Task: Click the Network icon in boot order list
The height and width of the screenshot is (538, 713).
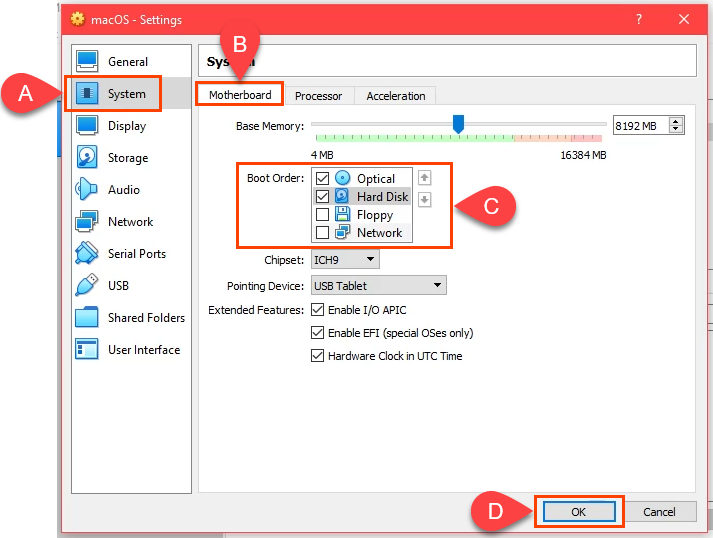Action: click(x=342, y=232)
